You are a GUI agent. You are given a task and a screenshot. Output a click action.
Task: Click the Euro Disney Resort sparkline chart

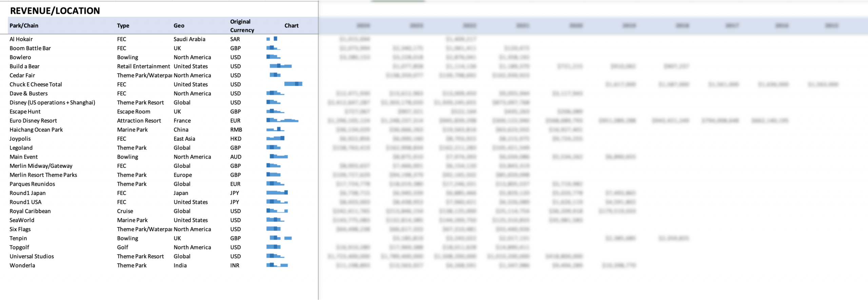point(282,120)
